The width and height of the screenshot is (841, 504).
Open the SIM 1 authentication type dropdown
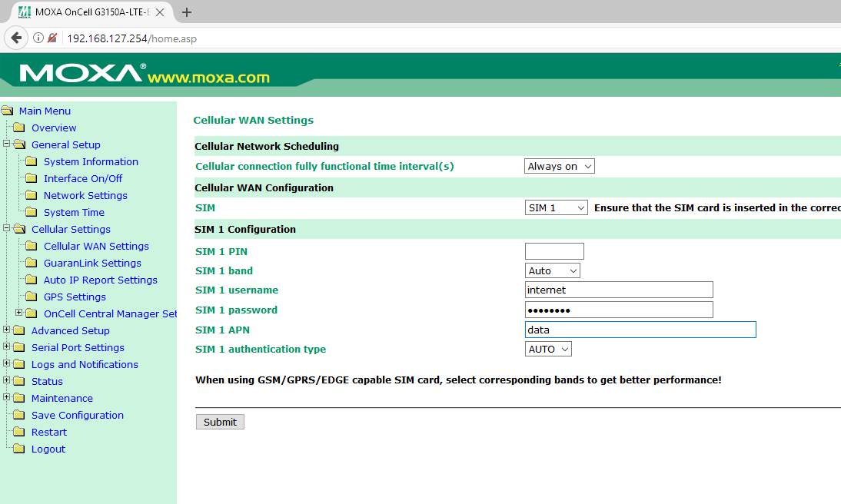point(548,349)
